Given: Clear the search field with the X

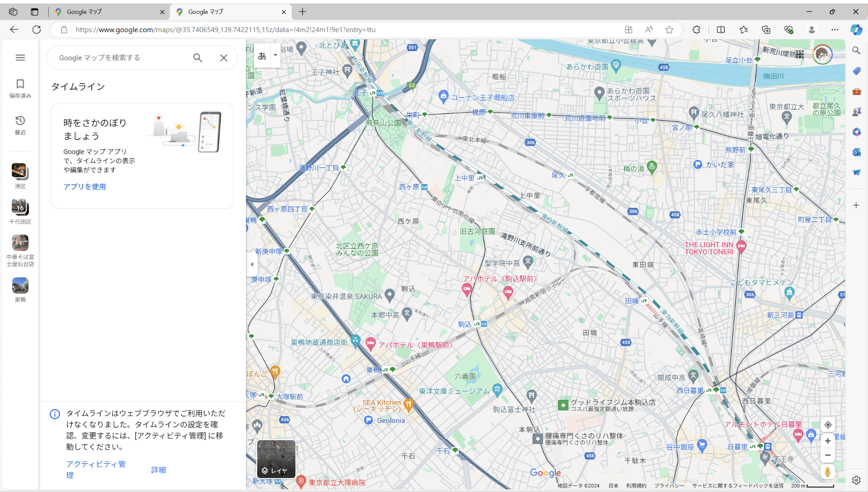Looking at the screenshot, I should 224,58.
